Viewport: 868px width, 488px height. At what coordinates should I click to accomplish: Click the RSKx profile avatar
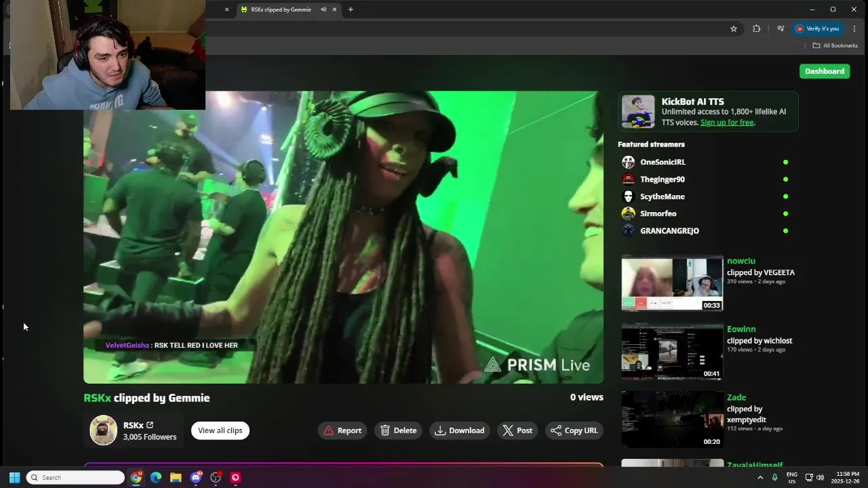[x=104, y=430]
